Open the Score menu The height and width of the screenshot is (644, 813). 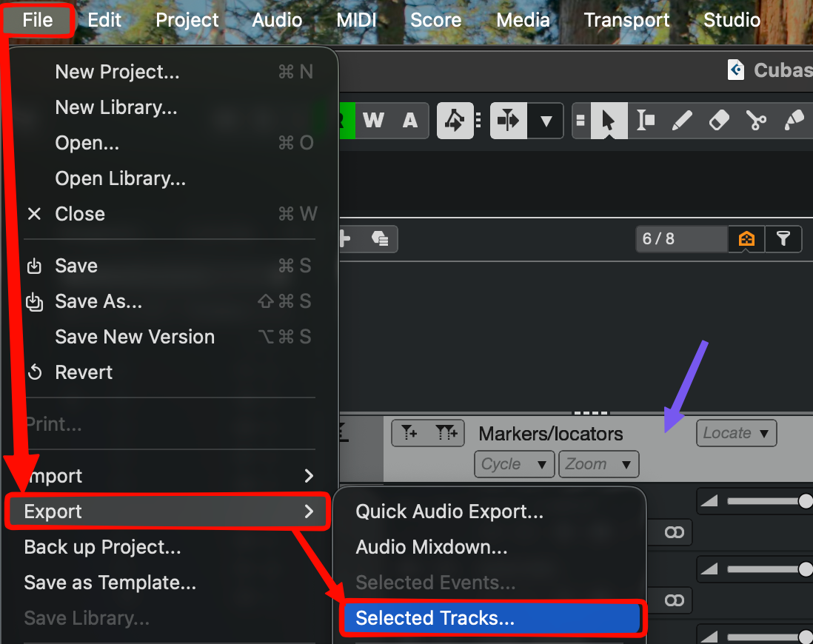(436, 20)
